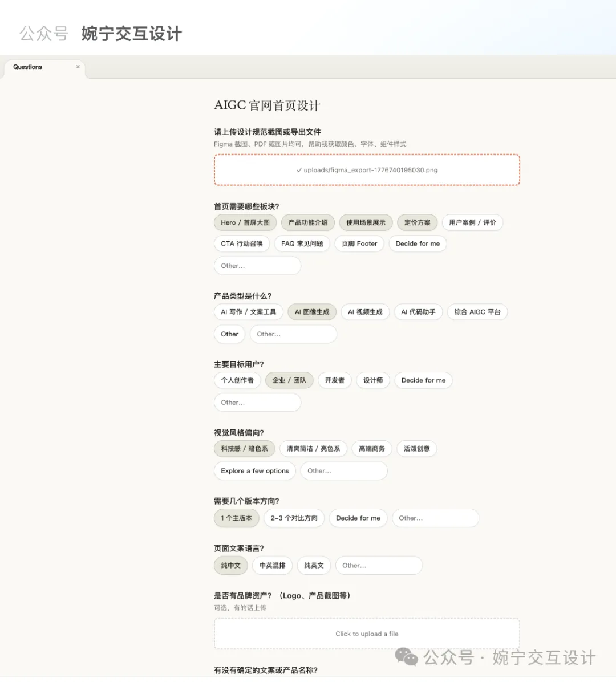This screenshot has height=682, width=616.
Task: Click the uploaded figma_export file entry
Action: [x=367, y=169]
